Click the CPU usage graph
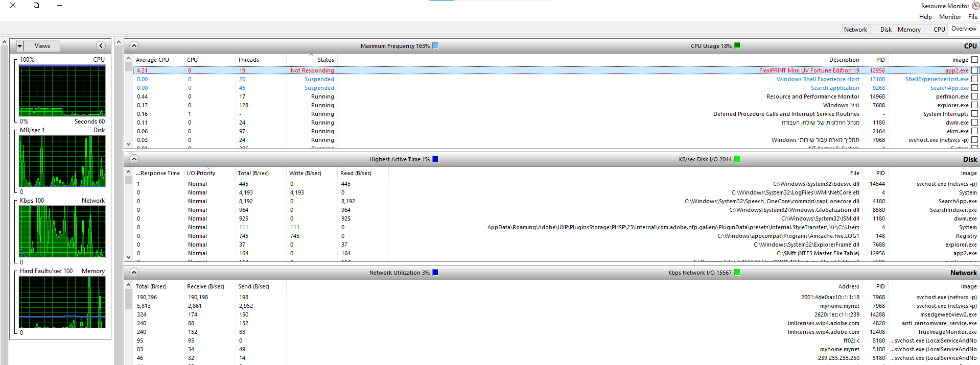Viewport: 980px width, 365px height. click(62, 91)
